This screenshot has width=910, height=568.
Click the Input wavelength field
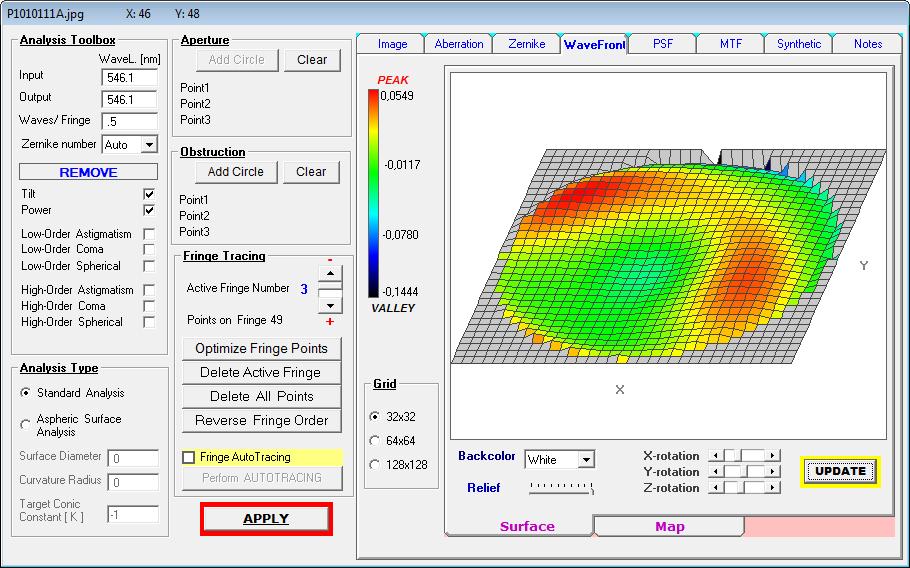[x=129, y=78]
